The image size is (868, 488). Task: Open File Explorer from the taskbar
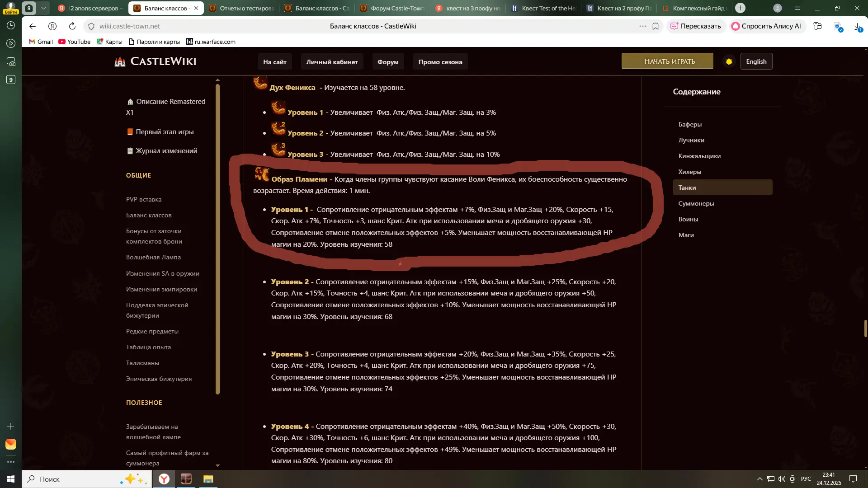(x=208, y=479)
